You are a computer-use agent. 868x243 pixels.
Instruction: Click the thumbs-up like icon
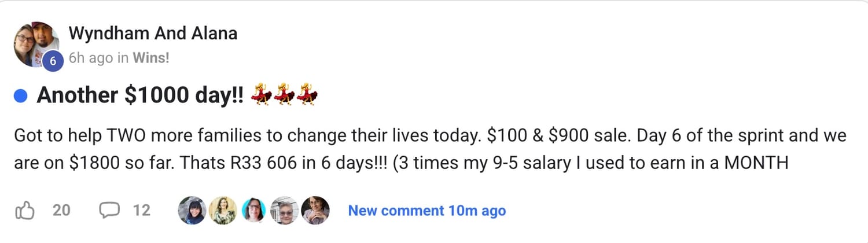(24, 211)
